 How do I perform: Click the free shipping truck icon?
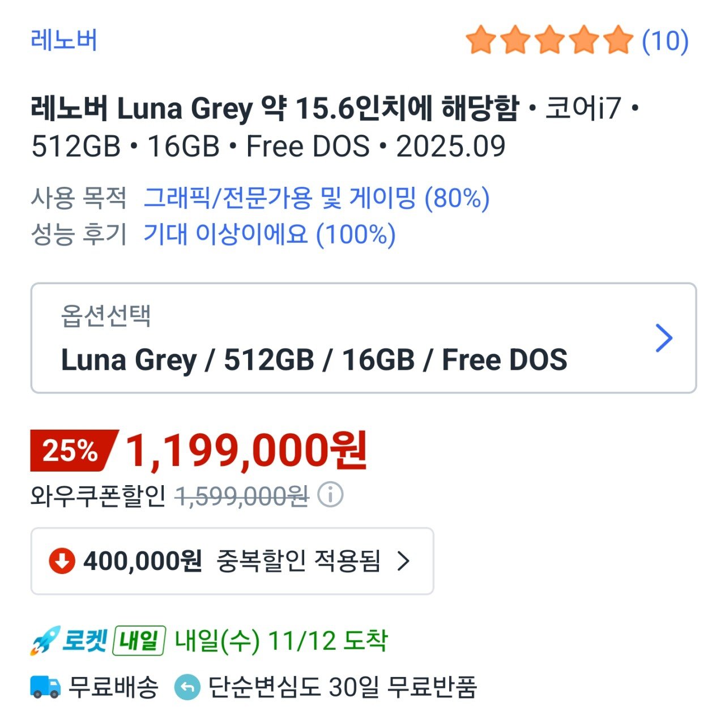(45, 686)
